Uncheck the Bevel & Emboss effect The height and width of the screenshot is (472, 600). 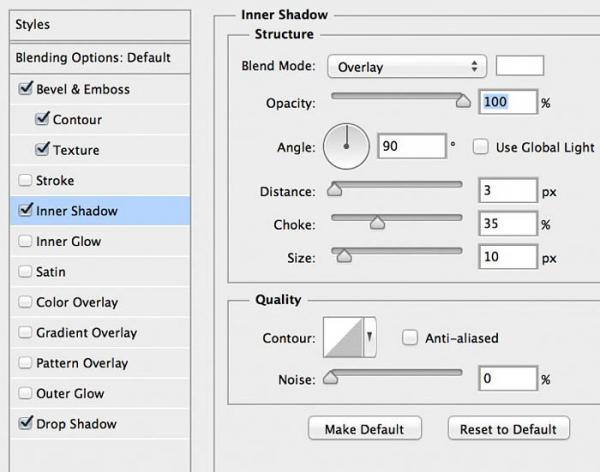click(26, 89)
